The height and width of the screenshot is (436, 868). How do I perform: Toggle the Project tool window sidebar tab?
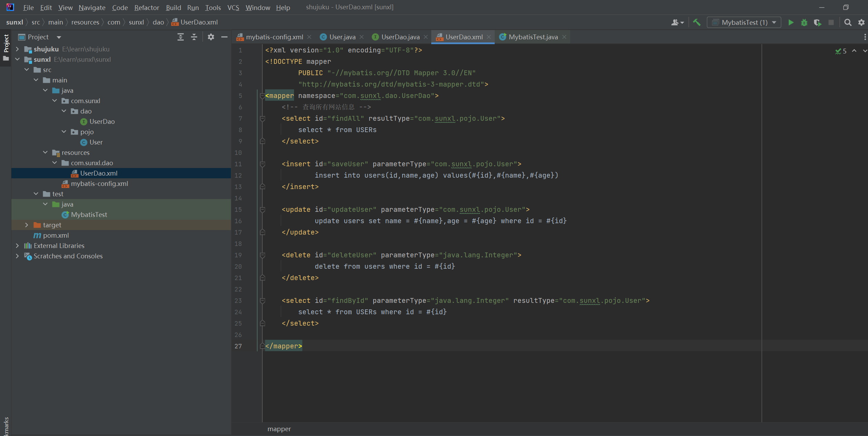6,43
